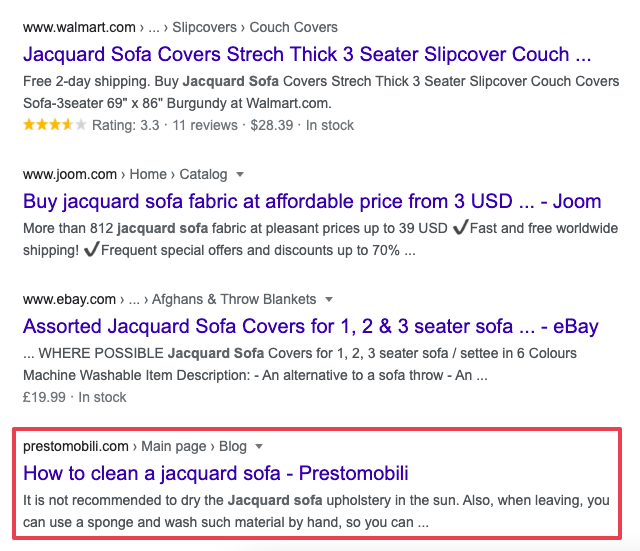Viewport: 640px width, 551px height.
Task: Click the Prestomobili result description snippet
Action: click(x=316, y=511)
